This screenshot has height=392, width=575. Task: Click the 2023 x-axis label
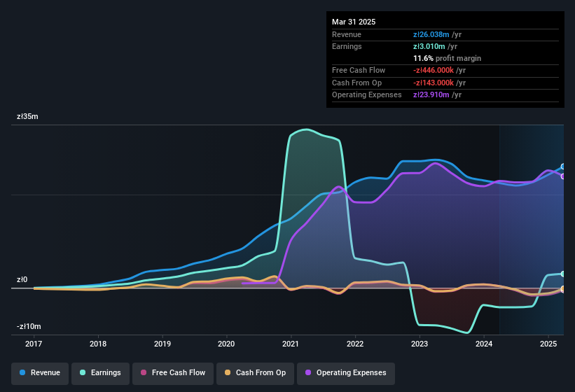419,344
